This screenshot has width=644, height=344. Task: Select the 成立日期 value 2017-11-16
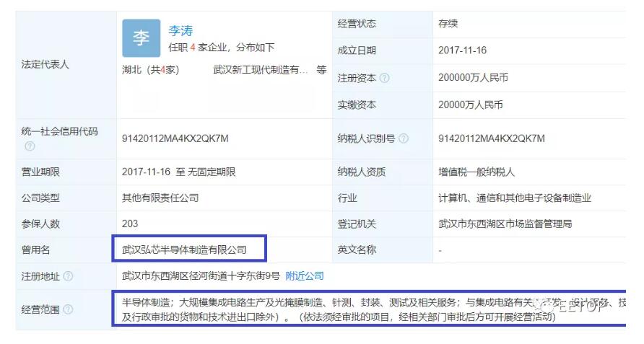pyautogui.click(x=463, y=50)
